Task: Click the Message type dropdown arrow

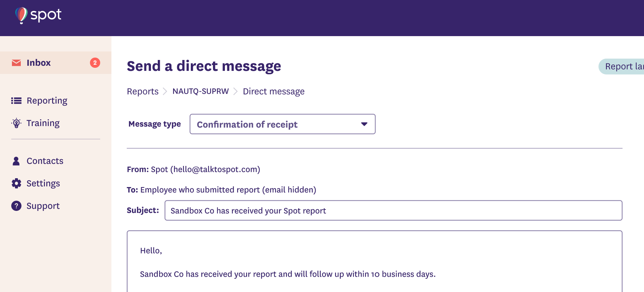Action: 364,124
